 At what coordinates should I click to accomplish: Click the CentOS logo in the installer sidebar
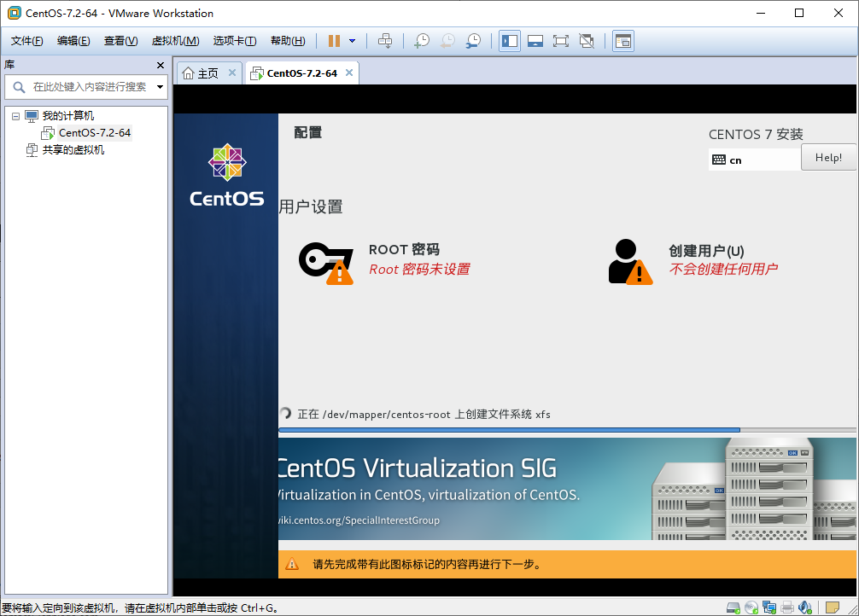click(227, 175)
